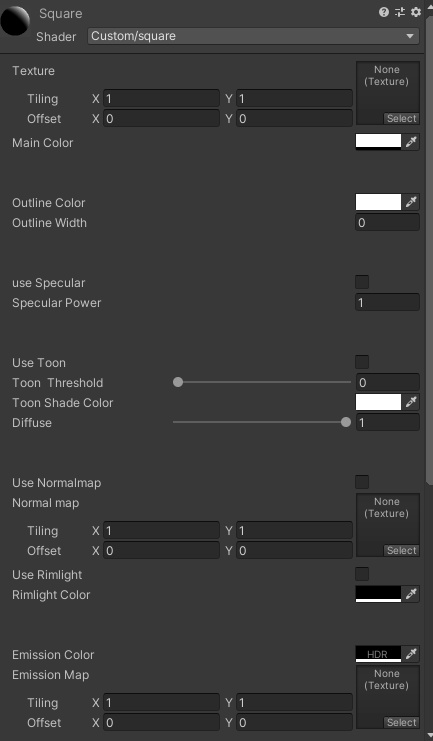Click the Outline Width value field
The width and height of the screenshot is (433, 741).
pyautogui.click(x=387, y=222)
